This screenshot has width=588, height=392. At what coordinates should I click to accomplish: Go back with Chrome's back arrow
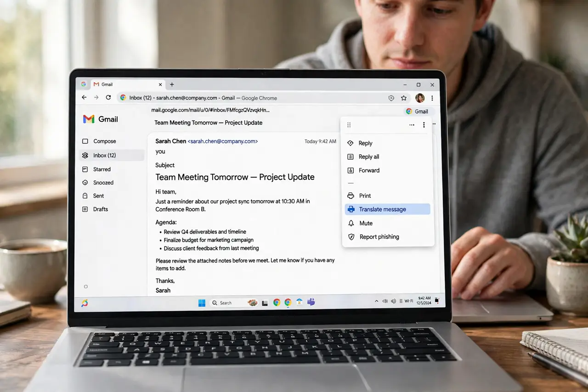84,98
